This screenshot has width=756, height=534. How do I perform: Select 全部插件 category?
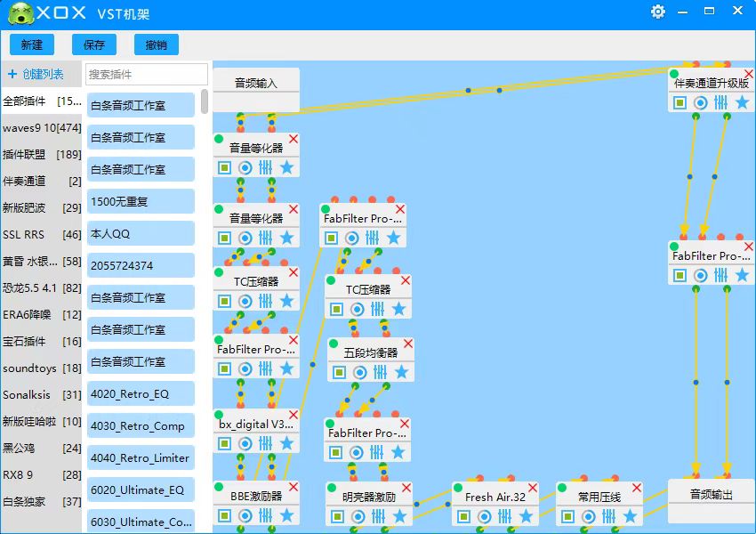[42, 101]
